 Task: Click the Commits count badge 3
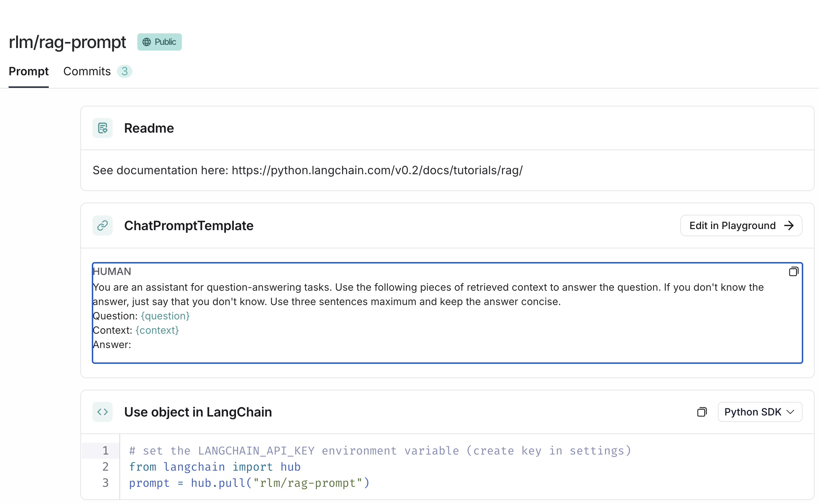[x=124, y=71]
